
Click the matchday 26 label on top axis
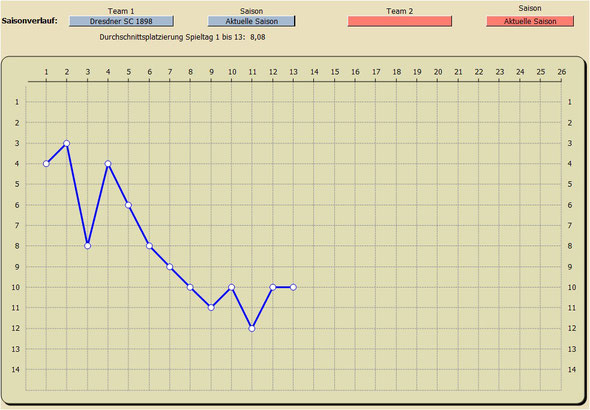click(x=561, y=72)
